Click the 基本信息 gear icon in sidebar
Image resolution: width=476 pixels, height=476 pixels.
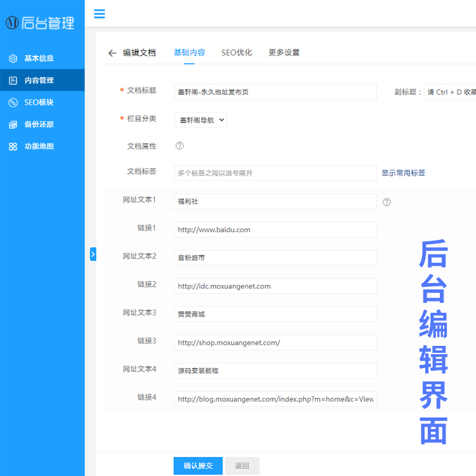coord(13,59)
